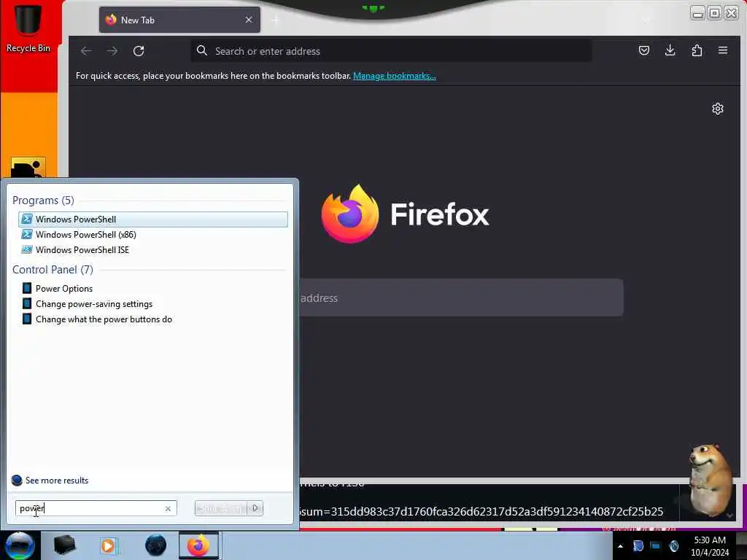Open Windows PowerShell (x86) result
Screen dimensions: 747x560
[153, 235]
